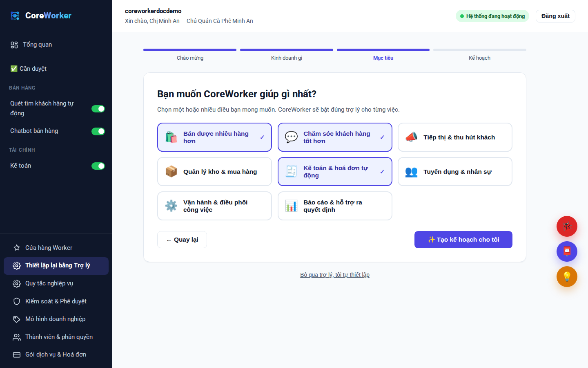The height and width of the screenshot is (368, 588).
Task: Click the megaphone icon for Tiếp thị
Action: coord(411,137)
